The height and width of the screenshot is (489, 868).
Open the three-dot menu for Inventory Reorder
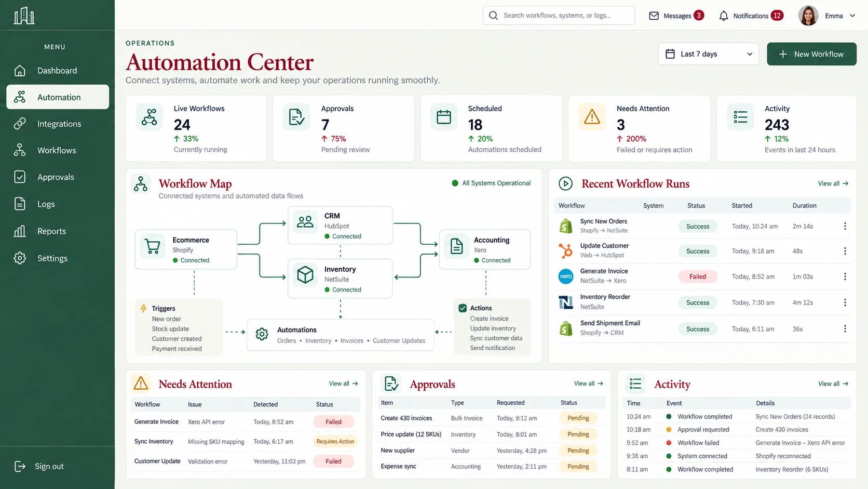click(845, 302)
